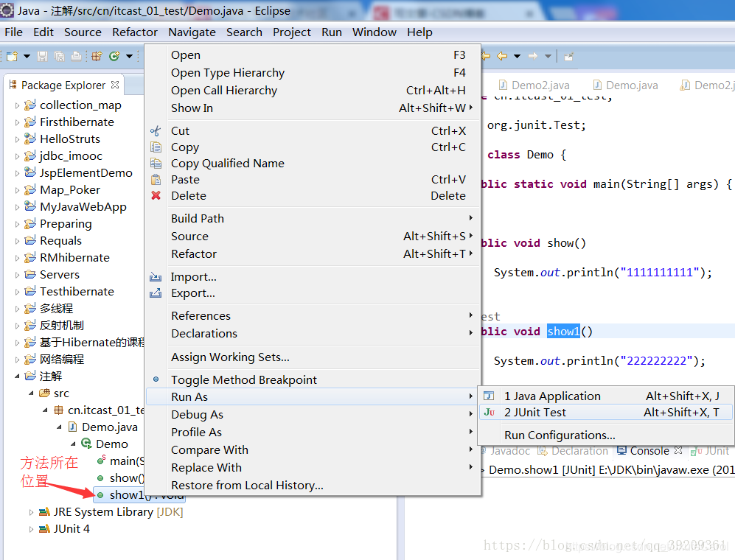Open the References submenu
Screen dimensions: 735x560
(313, 316)
